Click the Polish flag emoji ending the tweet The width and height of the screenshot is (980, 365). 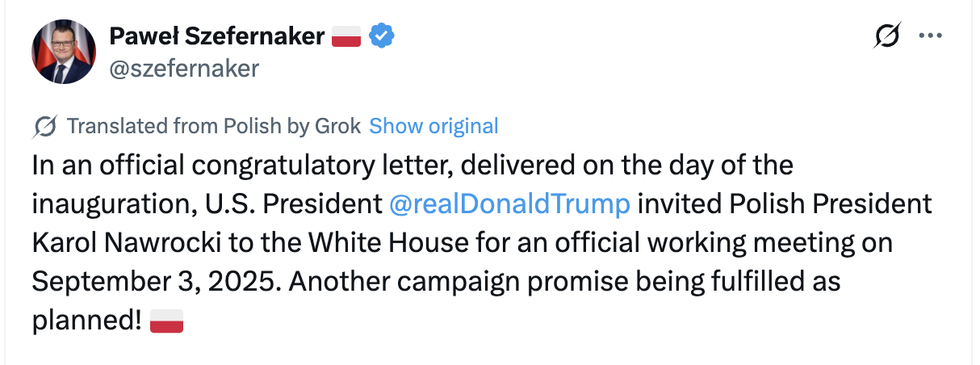167,321
